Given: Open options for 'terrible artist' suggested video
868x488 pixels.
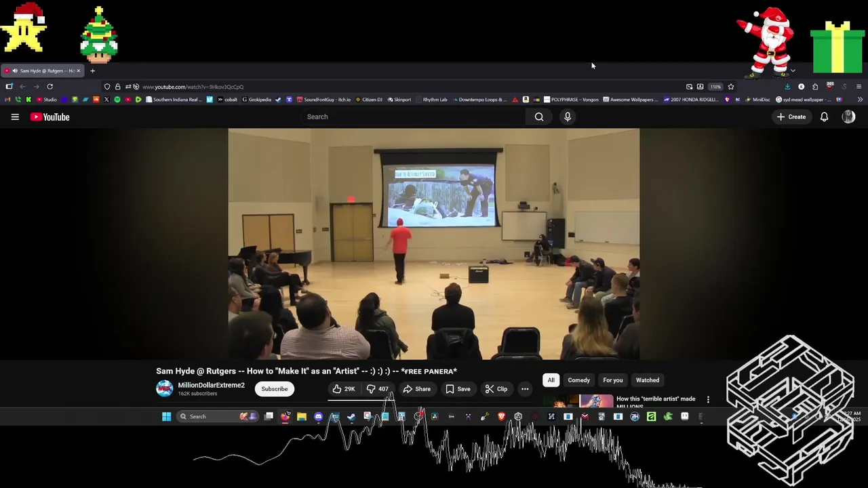Looking at the screenshot, I should [x=708, y=400].
